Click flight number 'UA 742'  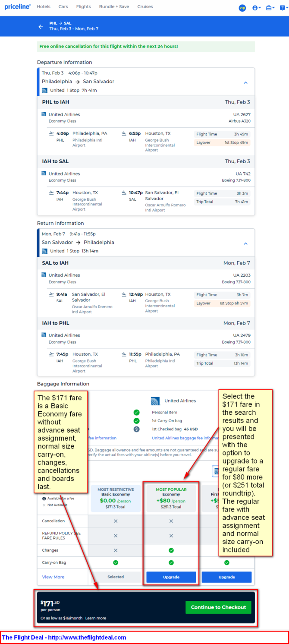243,174
